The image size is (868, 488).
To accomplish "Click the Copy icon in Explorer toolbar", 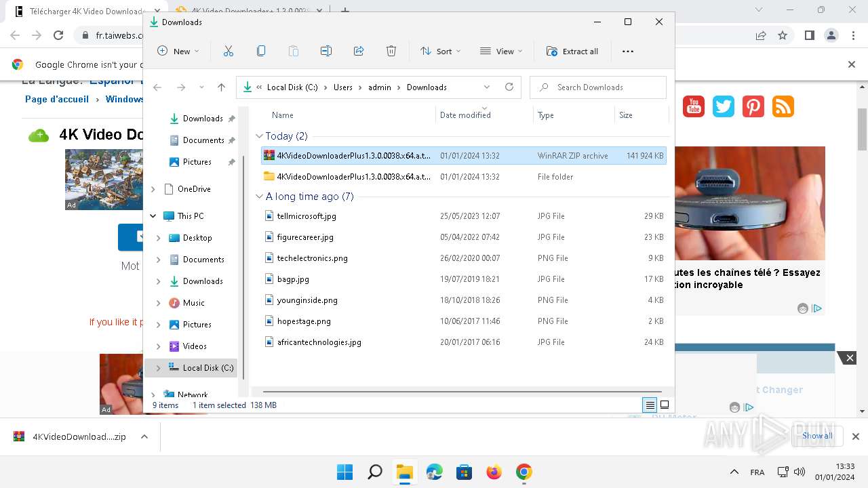I will click(261, 51).
